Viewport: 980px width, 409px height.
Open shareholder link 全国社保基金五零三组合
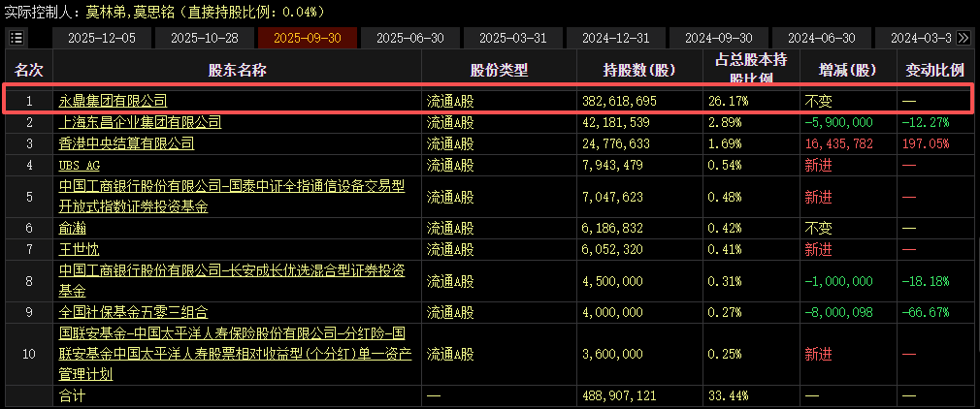134,311
